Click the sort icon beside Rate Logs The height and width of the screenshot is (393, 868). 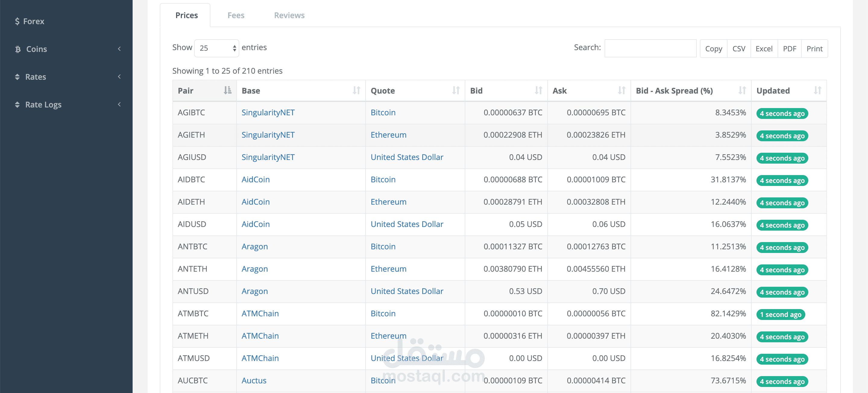(x=17, y=104)
